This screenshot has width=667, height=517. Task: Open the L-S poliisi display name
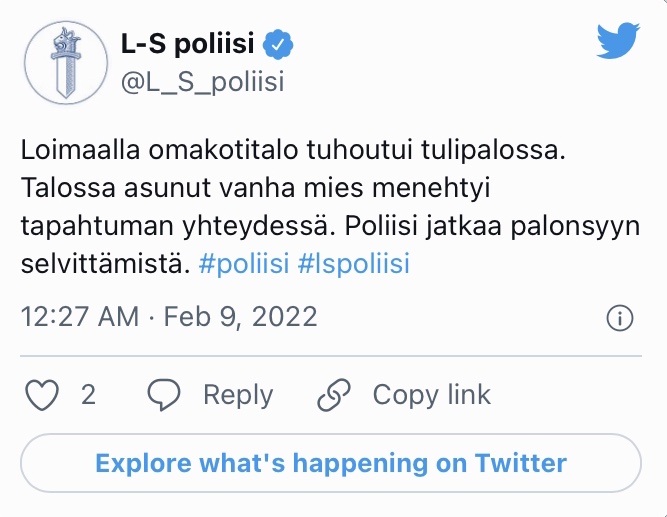click(188, 43)
